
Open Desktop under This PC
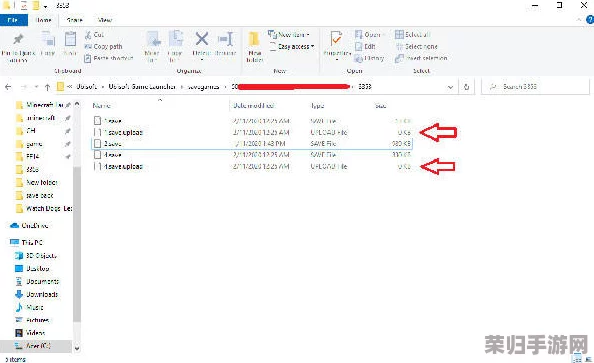[32, 269]
